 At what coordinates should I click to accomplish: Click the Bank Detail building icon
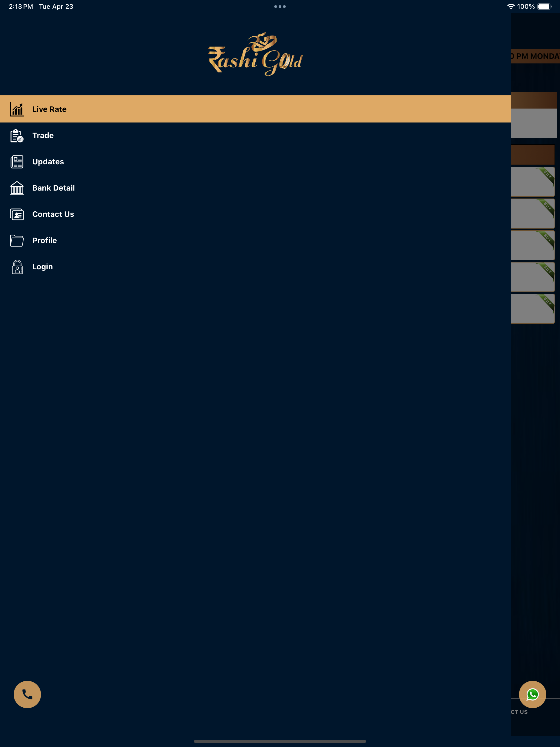(x=17, y=188)
